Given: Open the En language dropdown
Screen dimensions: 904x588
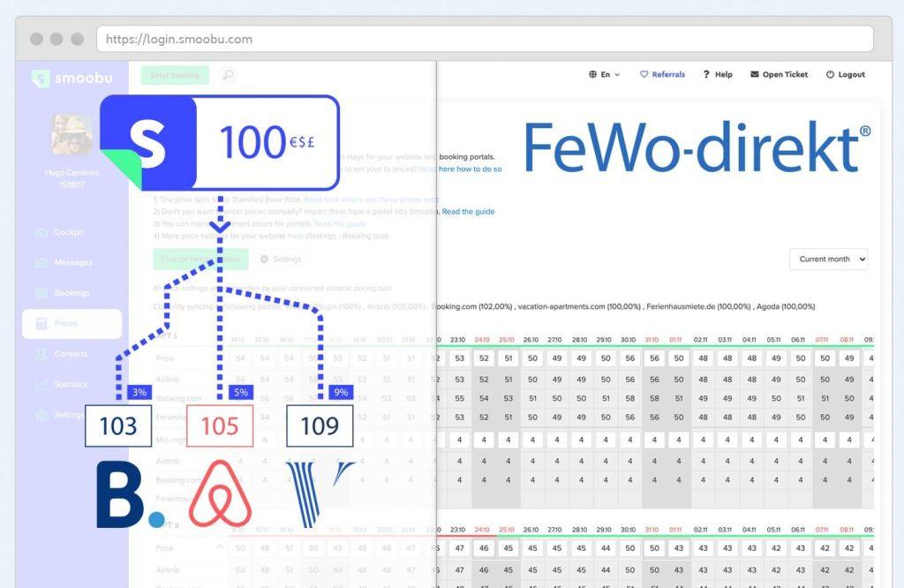Looking at the screenshot, I should 604,74.
